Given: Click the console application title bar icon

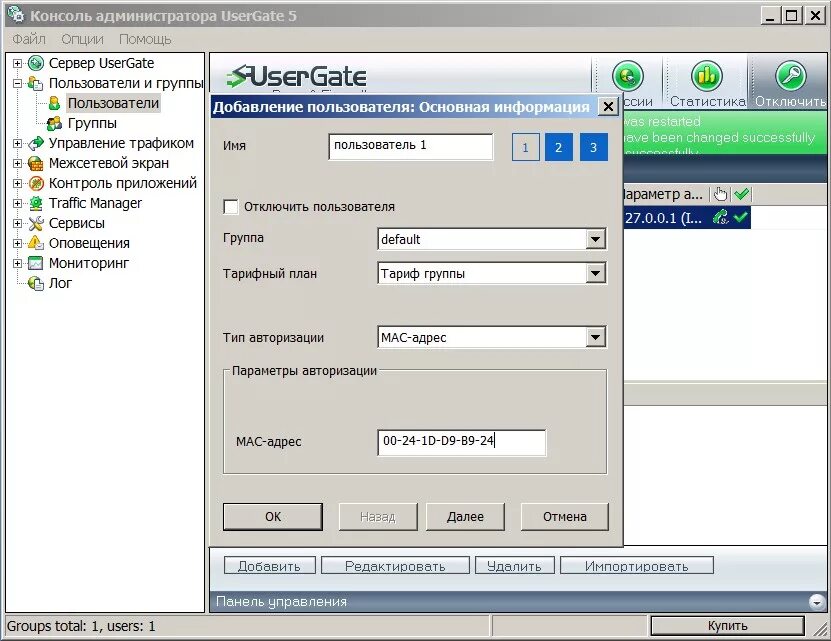Looking at the screenshot, I should 16,15.
